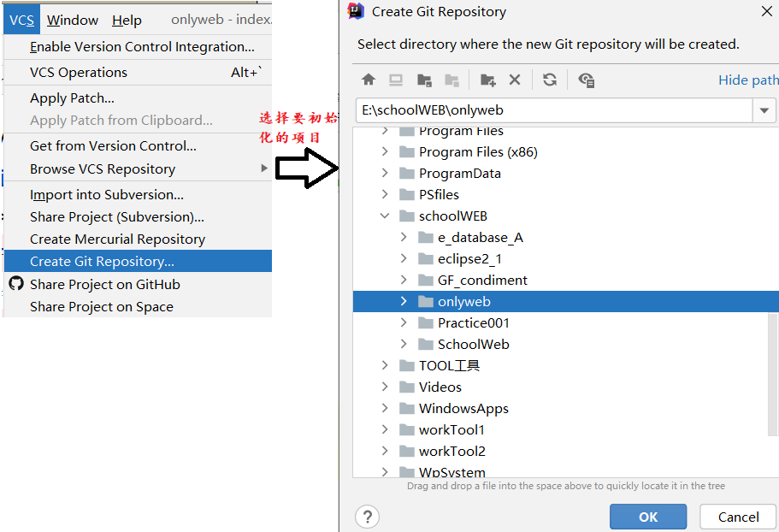
Task: Click the New Folder toolbar icon
Action: (x=488, y=80)
